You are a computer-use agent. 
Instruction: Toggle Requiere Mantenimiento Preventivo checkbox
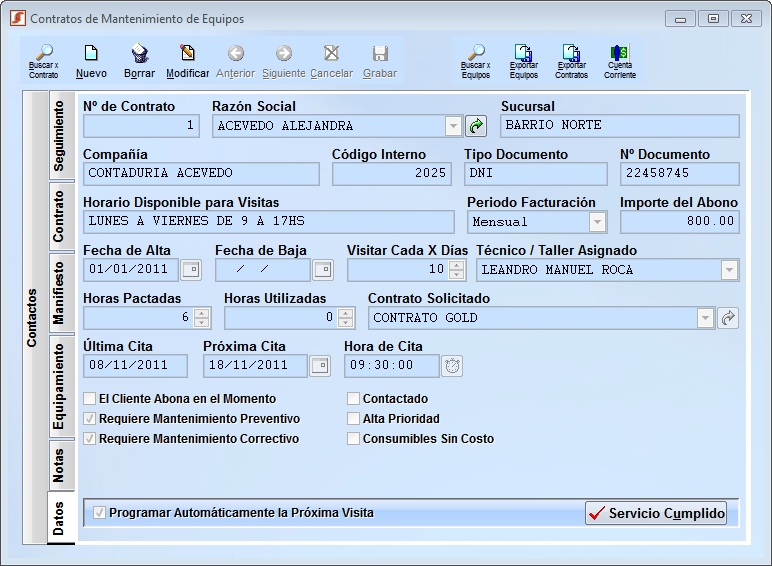coord(90,418)
